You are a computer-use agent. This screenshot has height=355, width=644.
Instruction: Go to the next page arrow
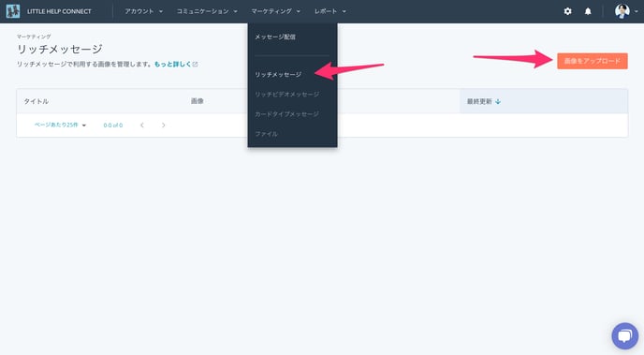(x=164, y=125)
